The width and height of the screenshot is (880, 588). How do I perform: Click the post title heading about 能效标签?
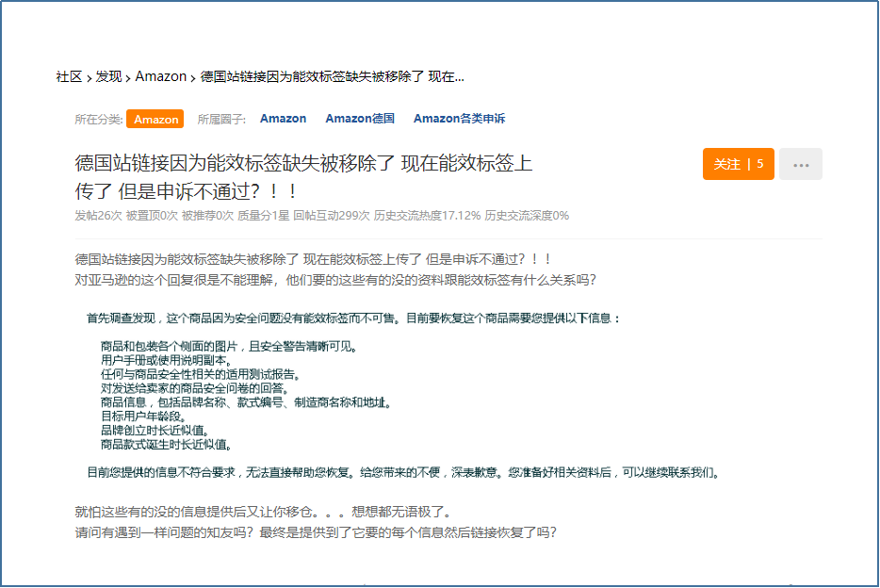point(303,176)
